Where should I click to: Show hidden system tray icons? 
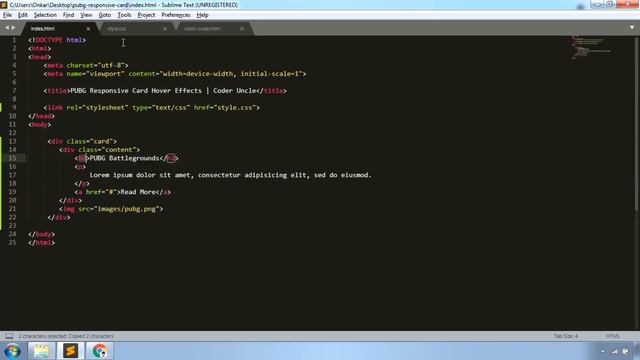tap(603, 351)
